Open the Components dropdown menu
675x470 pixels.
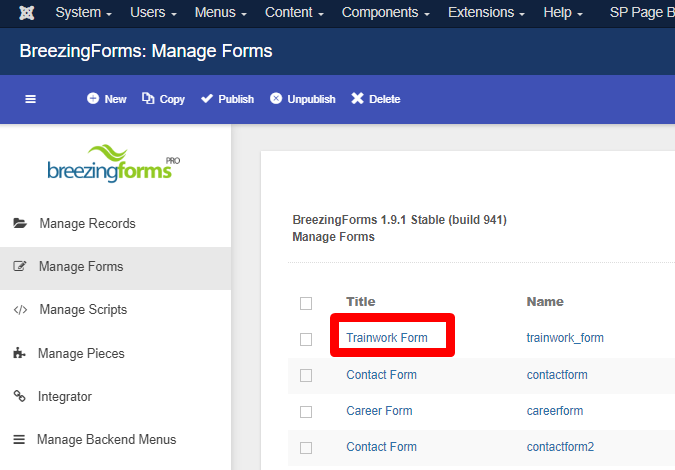pyautogui.click(x=386, y=12)
